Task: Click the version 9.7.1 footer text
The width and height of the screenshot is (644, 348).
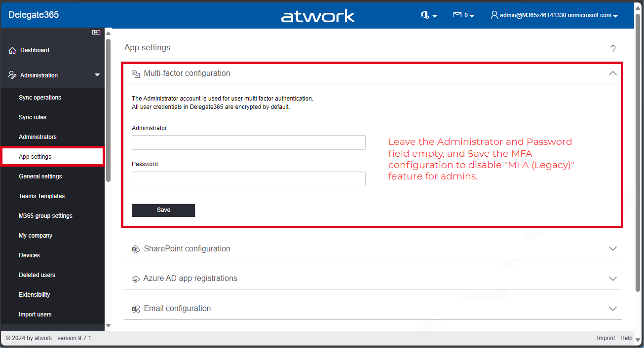Action: [x=74, y=338]
